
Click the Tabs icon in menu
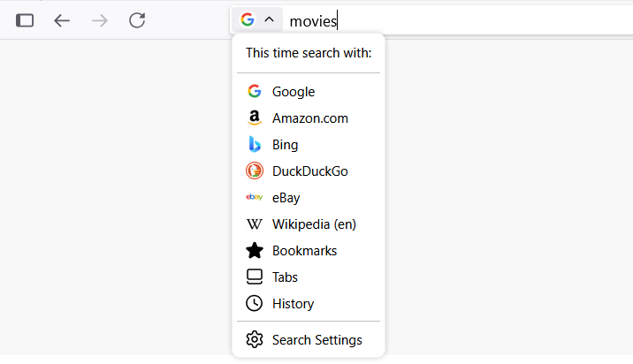click(255, 277)
